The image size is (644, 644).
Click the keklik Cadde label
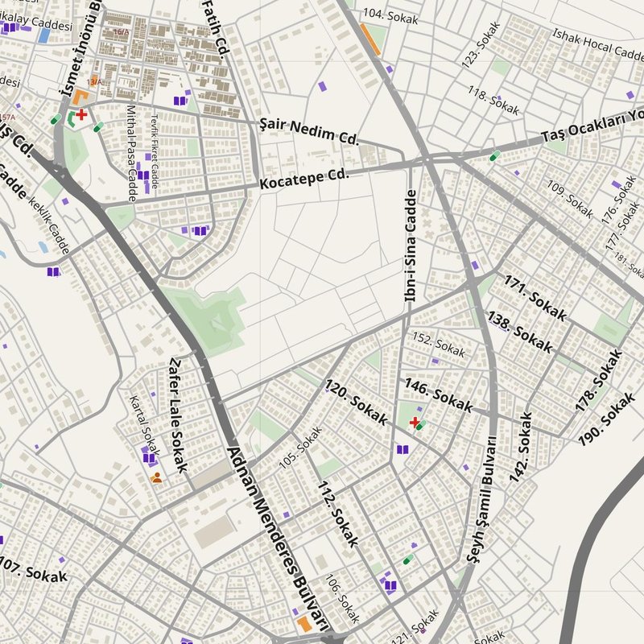click(x=48, y=225)
